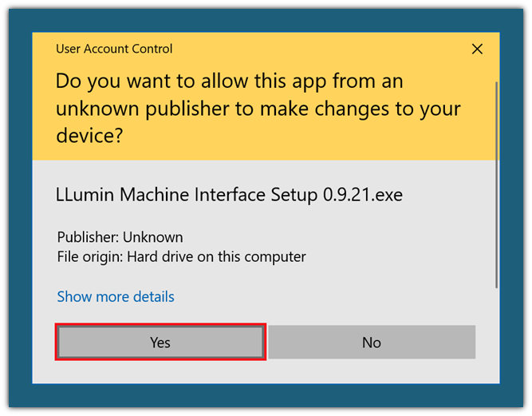
Task: Click the word "LLumin" in the app name
Action: (85, 194)
